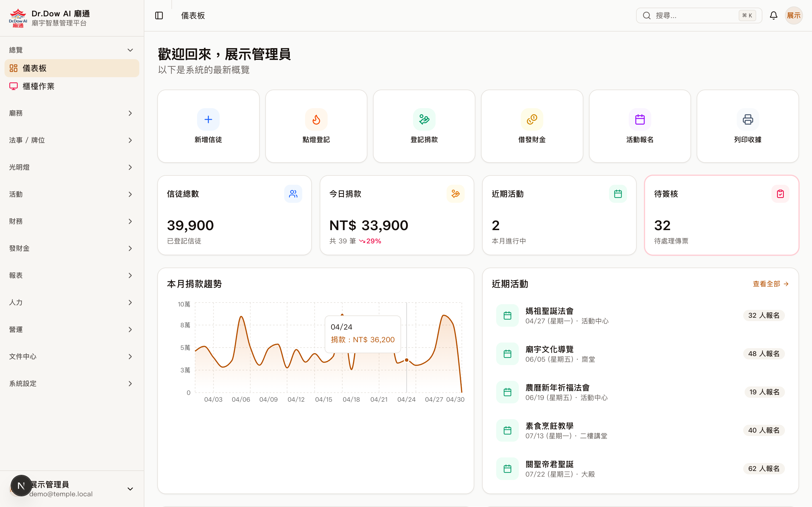This screenshot has height=507, width=812.
Task: Click the 展示 user avatar
Action: [794, 15]
